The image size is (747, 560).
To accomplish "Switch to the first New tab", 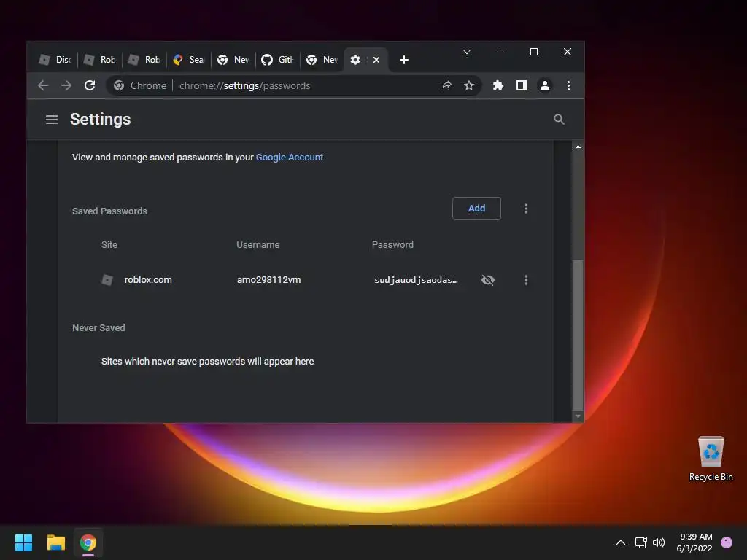I will 233,60.
